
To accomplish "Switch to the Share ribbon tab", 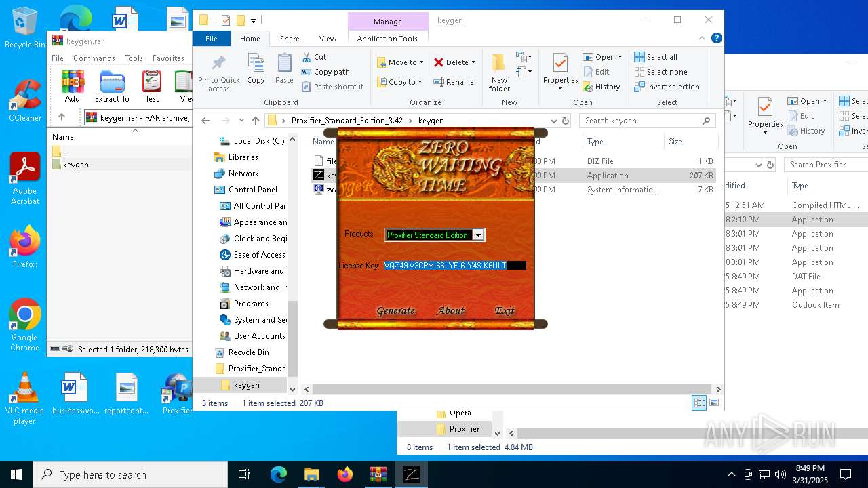I will [290, 39].
